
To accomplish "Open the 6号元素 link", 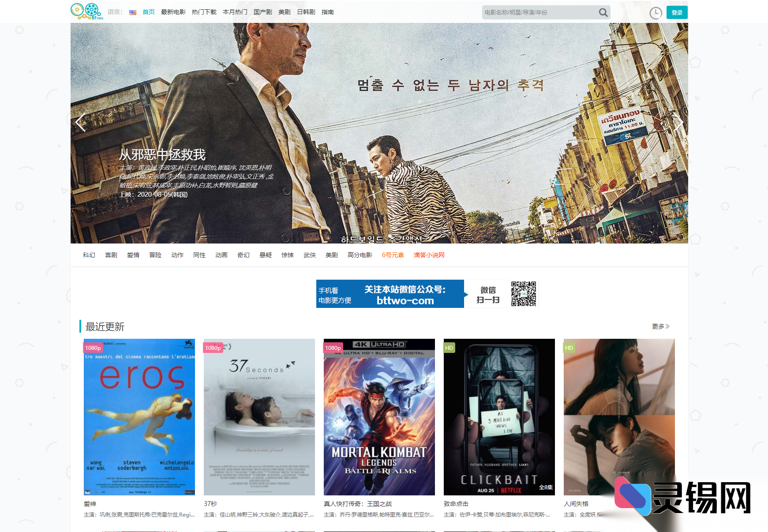I will [x=392, y=255].
